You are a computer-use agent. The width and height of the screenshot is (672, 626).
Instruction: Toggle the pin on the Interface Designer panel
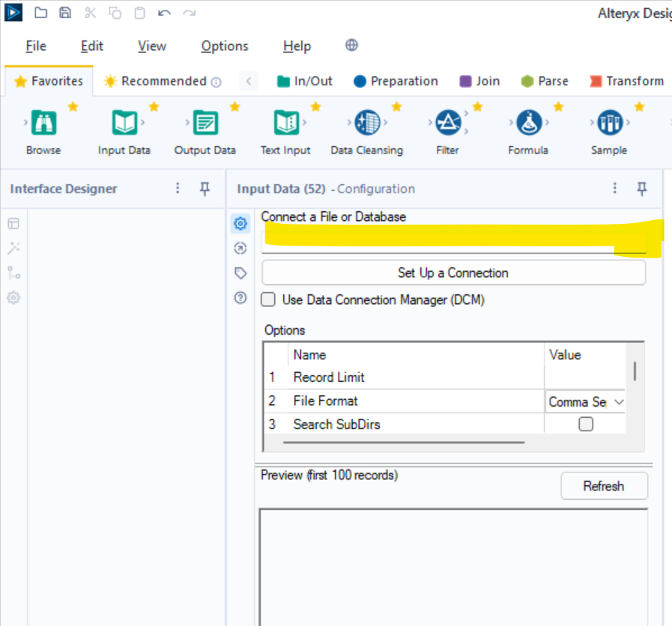(205, 189)
